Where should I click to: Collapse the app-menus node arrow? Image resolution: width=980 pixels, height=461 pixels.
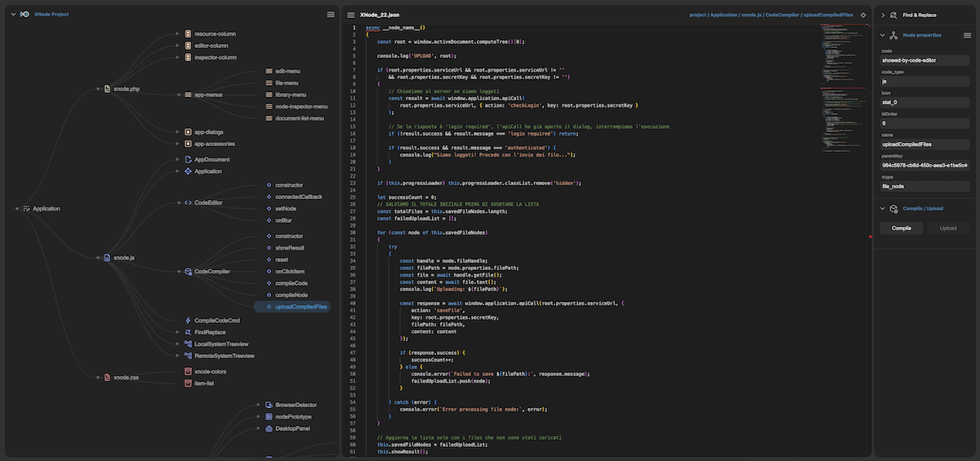pos(178,95)
